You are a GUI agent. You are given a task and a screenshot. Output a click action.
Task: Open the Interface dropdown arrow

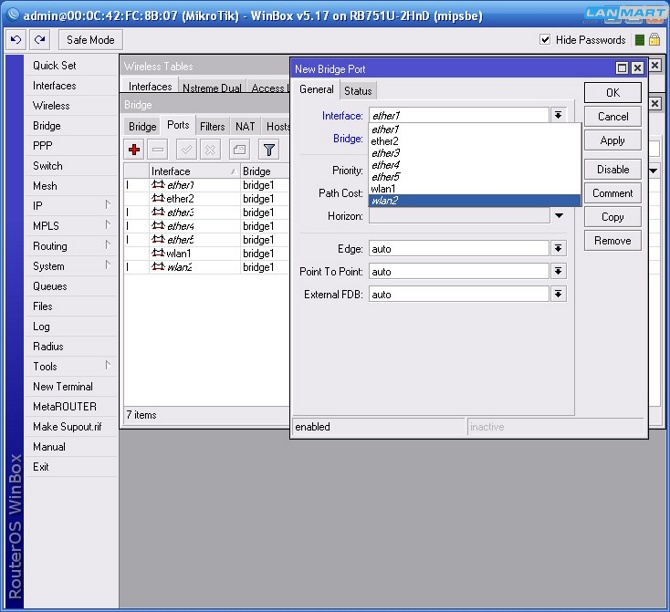coord(558,115)
